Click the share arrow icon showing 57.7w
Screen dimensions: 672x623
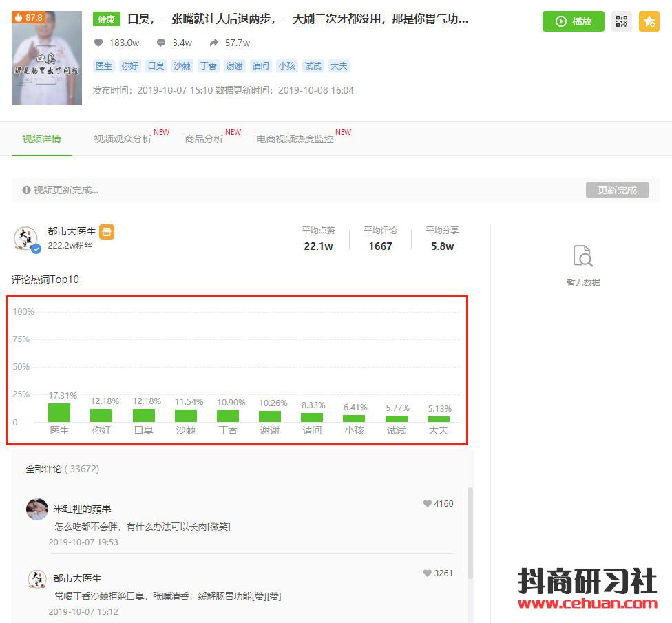pyautogui.click(x=214, y=43)
